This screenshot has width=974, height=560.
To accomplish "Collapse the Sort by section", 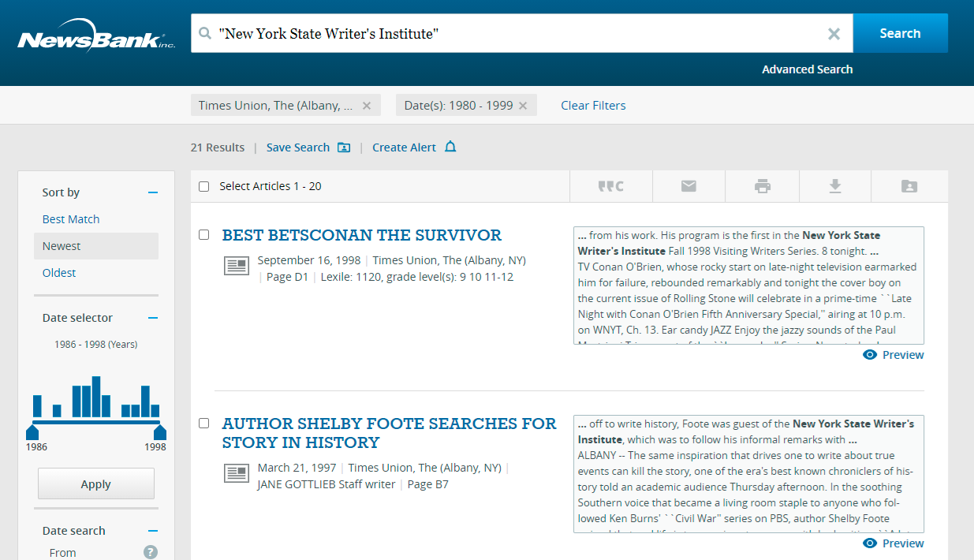I will [153, 192].
